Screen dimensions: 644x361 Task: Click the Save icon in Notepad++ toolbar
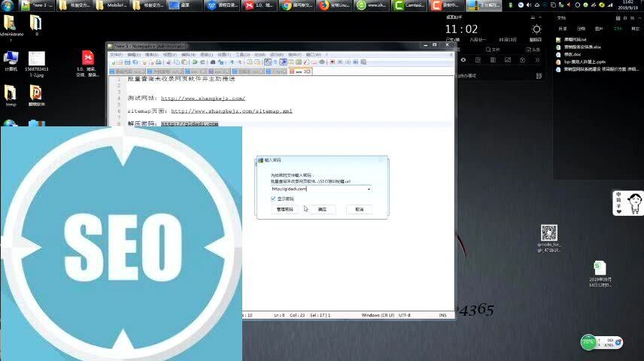(x=128, y=62)
